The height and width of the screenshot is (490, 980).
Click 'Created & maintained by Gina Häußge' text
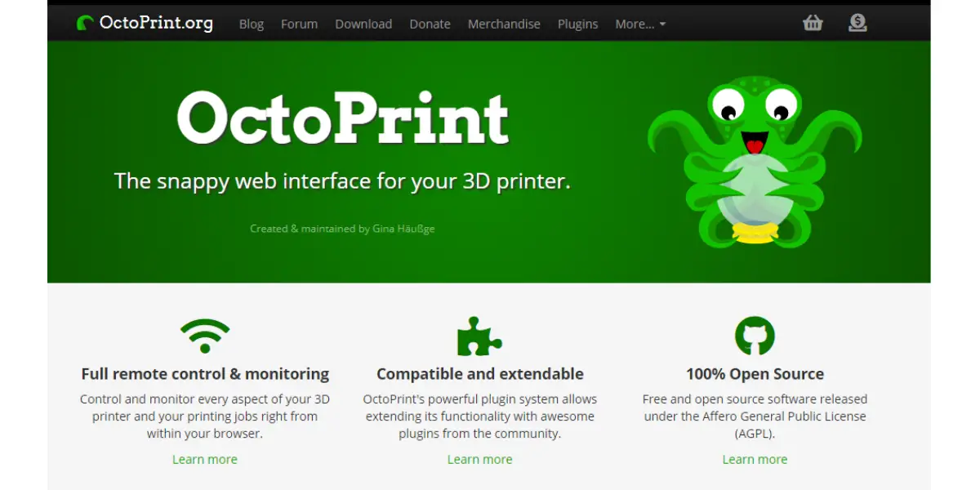[x=342, y=229]
